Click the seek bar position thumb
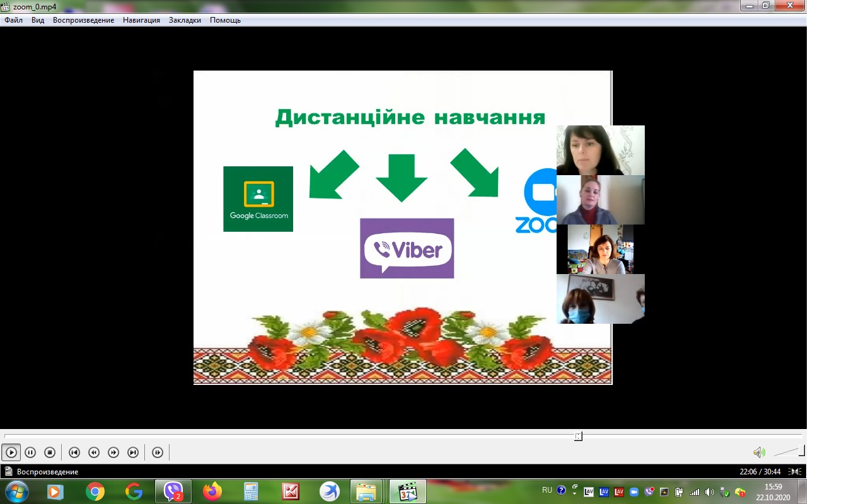Viewport: 856px width, 504px height. coord(578,436)
